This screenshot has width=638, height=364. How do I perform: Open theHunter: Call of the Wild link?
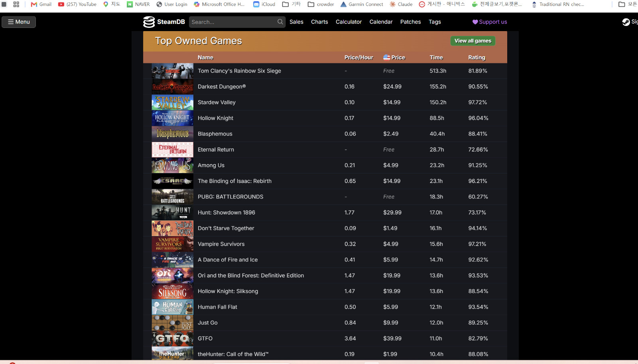(233, 354)
